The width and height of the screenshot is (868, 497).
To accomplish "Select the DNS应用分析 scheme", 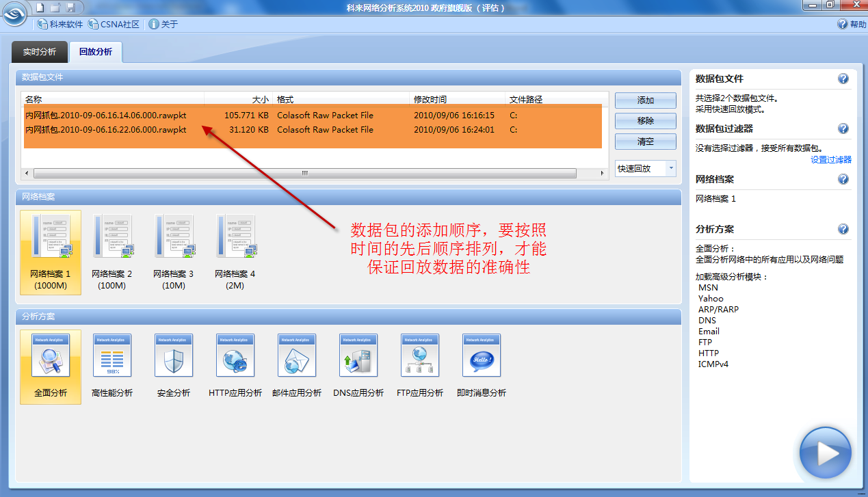I will tap(358, 367).
